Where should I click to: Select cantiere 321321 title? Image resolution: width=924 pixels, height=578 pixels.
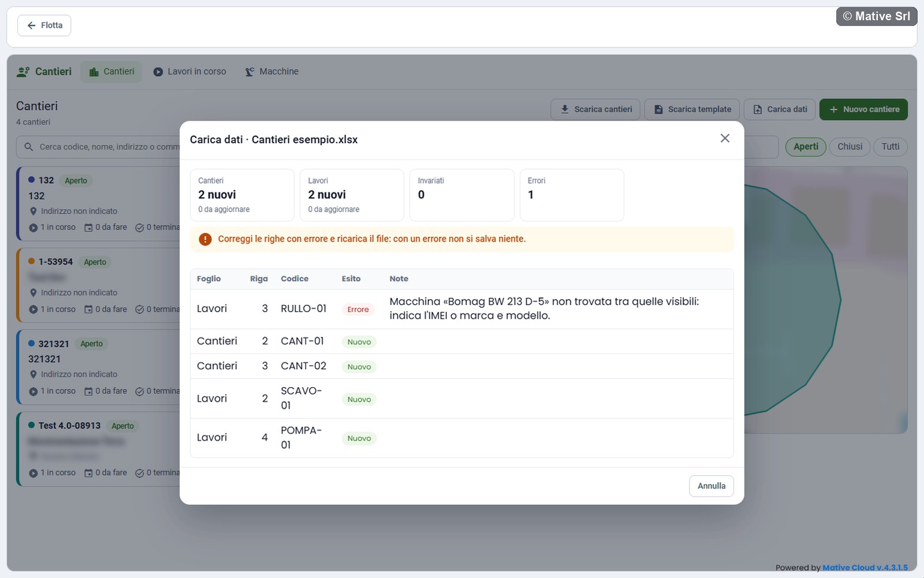pyautogui.click(x=44, y=359)
